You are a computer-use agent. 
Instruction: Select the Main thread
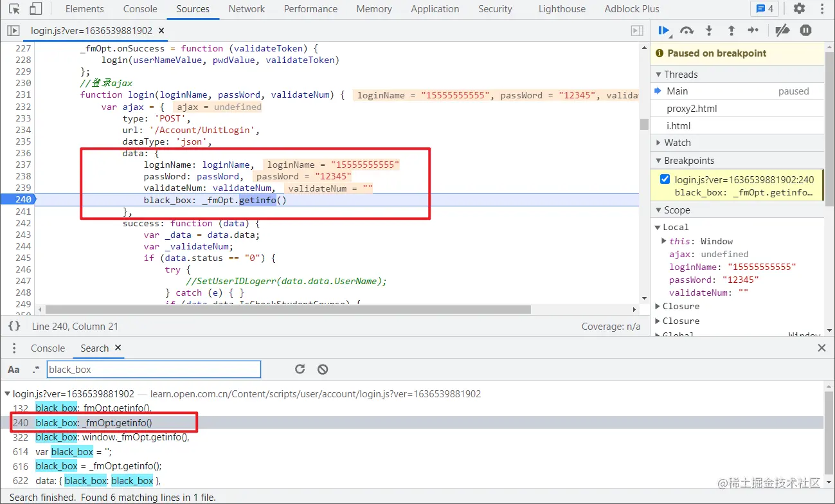click(737, 91)
